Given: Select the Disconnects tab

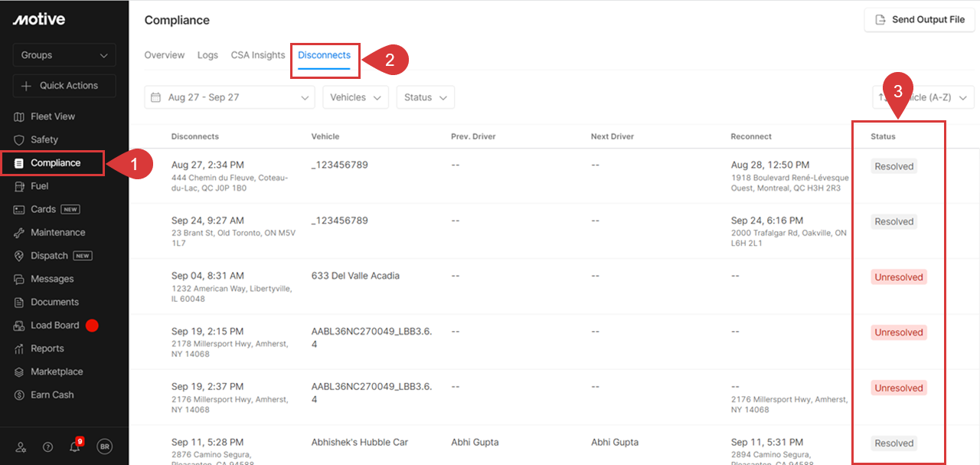Looking at the screenshot, I should click(x=325, y=55).
